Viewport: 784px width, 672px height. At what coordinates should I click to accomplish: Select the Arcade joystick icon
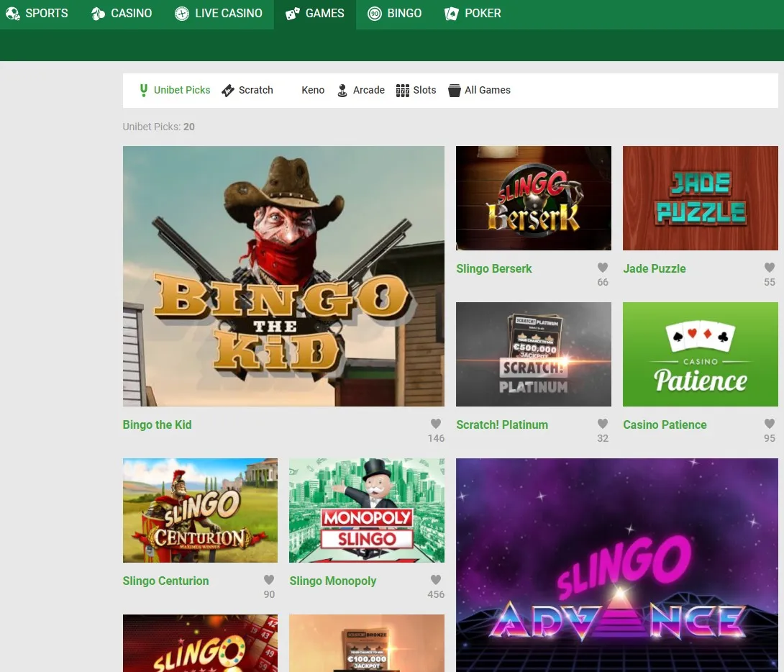(342, 90)
